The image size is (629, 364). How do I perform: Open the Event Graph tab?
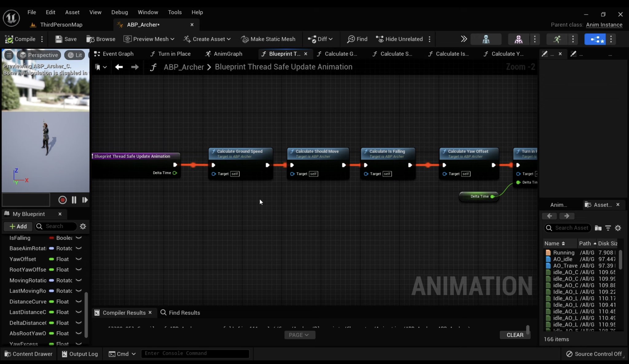tap(114, 54)
